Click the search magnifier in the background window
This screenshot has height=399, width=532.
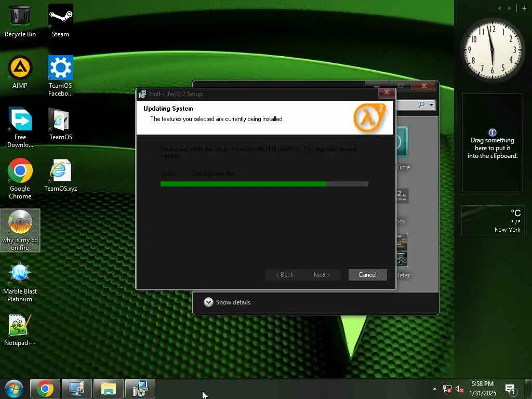[x=421, y=105]
